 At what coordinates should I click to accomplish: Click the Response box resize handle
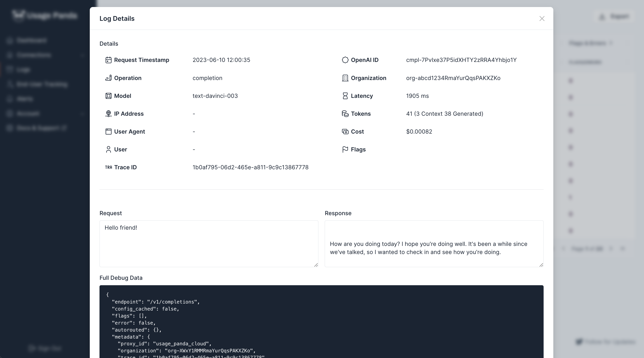pos(541,265)
